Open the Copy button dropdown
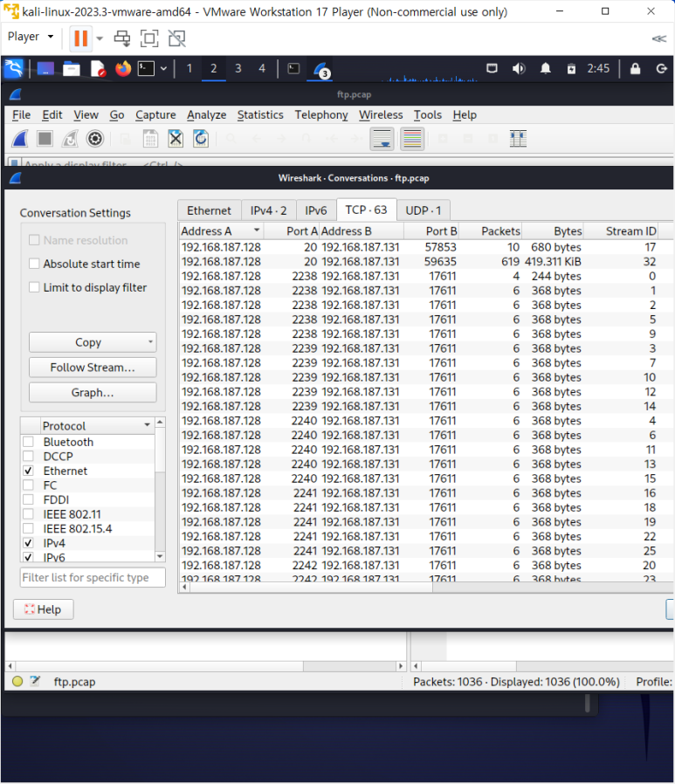675x784 pixels. (x=150, y=342)
